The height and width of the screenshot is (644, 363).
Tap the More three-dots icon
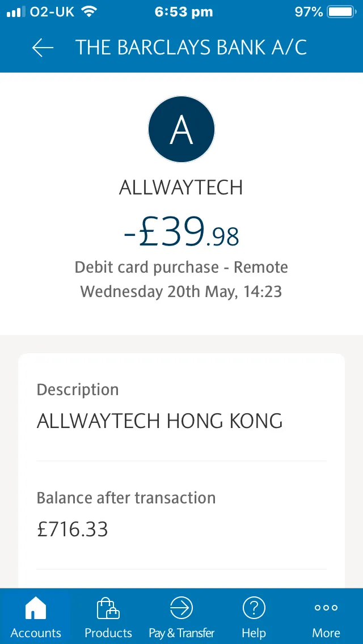click(x=326, y=608)
